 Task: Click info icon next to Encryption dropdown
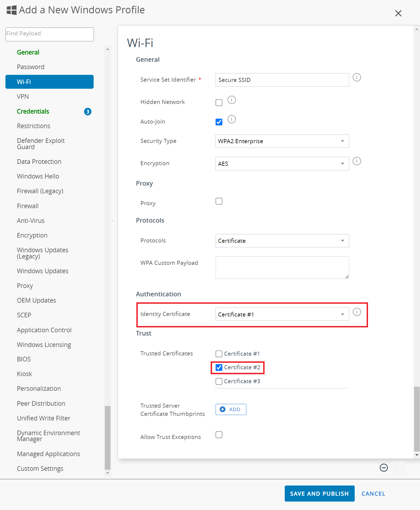[357, 161]
